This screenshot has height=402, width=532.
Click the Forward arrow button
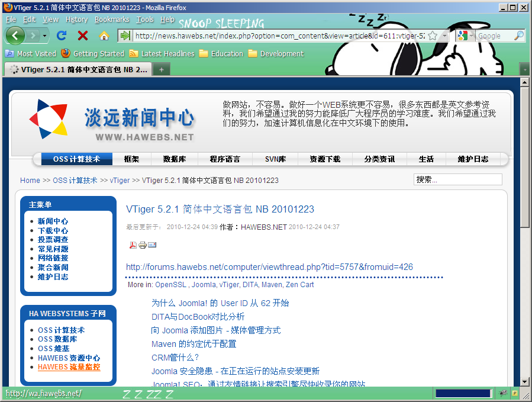33,36
